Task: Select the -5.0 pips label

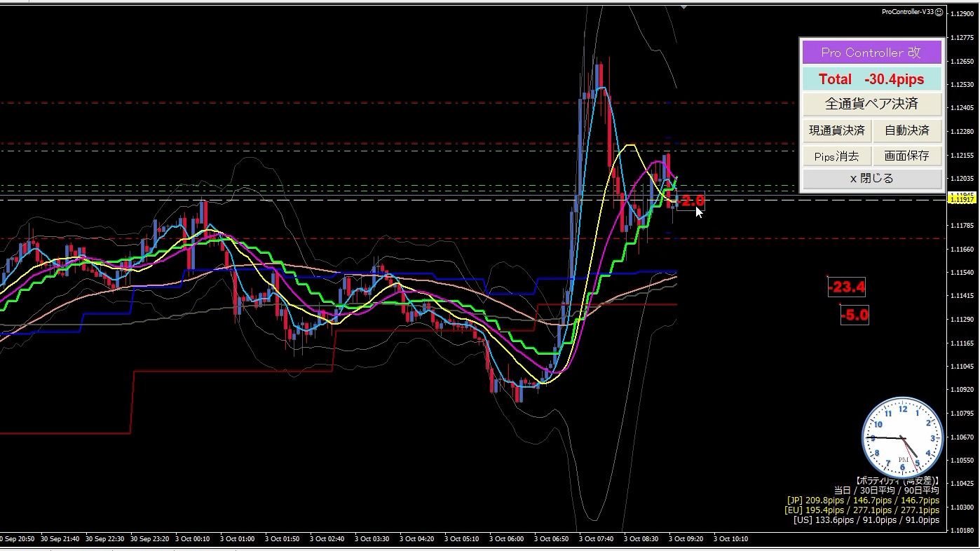Action: tap(855, 315)
